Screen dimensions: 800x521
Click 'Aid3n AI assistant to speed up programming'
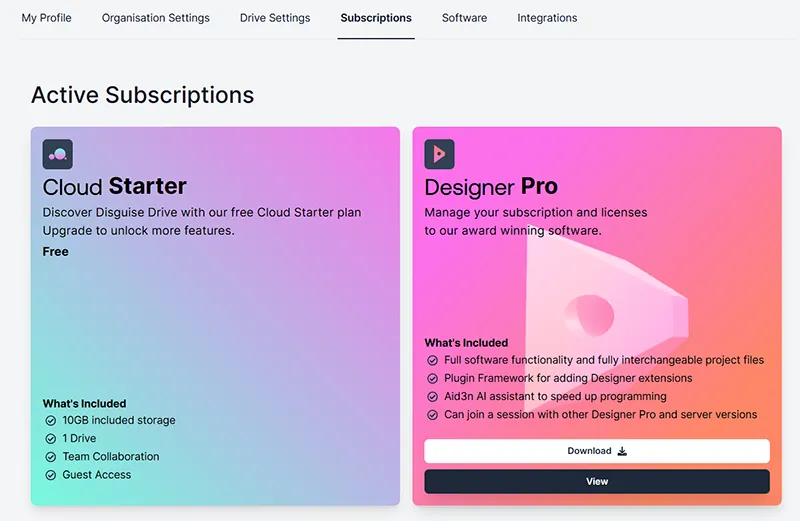click(555, 396)
